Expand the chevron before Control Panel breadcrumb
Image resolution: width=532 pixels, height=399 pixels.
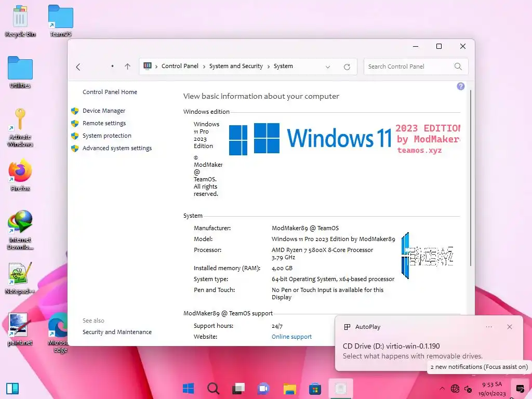point(156,66)
